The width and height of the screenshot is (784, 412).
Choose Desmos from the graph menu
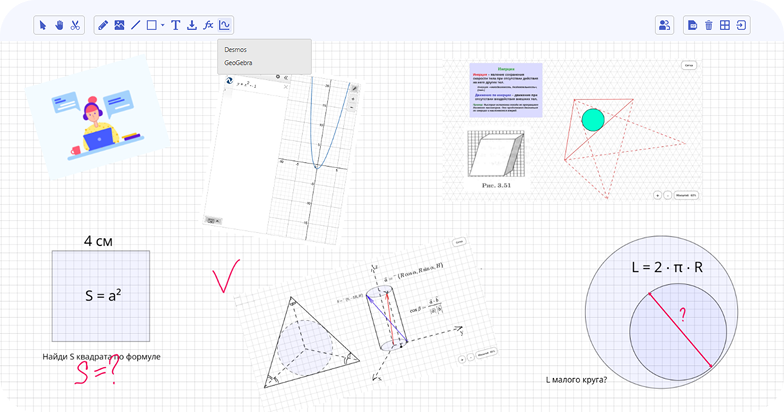point(236,49)
